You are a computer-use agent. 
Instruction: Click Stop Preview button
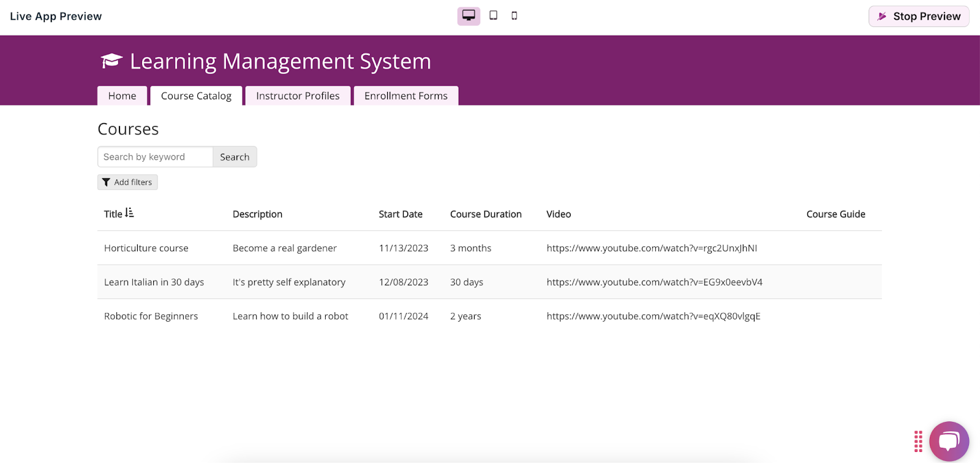click(x=919, y=17)
